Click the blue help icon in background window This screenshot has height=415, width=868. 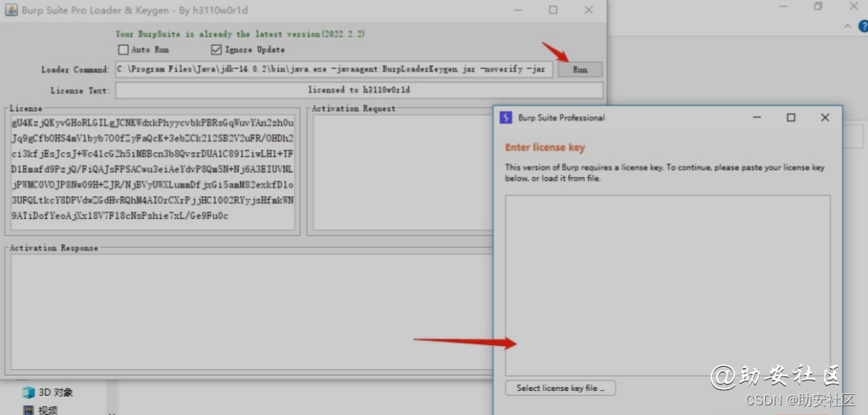tap(863, 26)
